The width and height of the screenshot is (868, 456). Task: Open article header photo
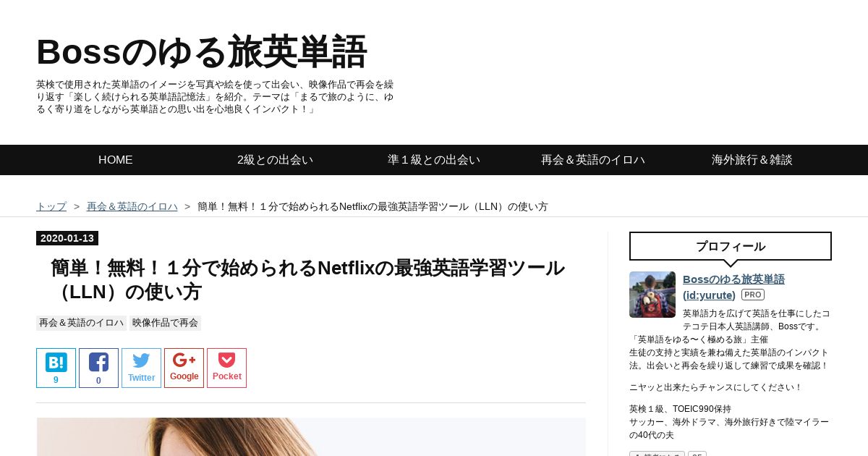click(311, 436)
